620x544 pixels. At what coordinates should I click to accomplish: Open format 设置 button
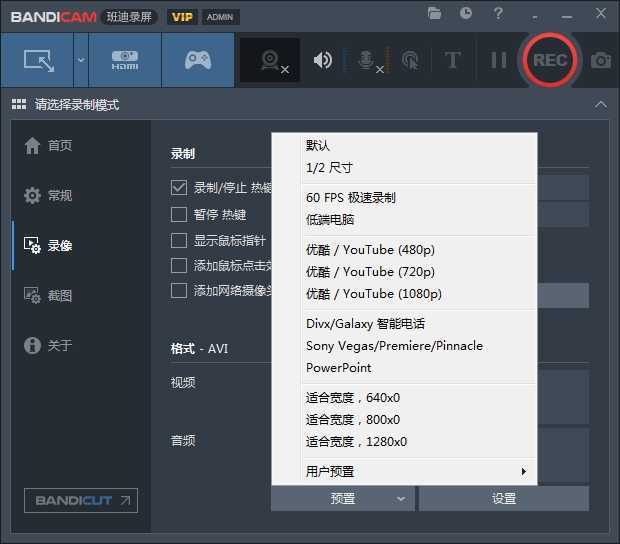point(504,499)
